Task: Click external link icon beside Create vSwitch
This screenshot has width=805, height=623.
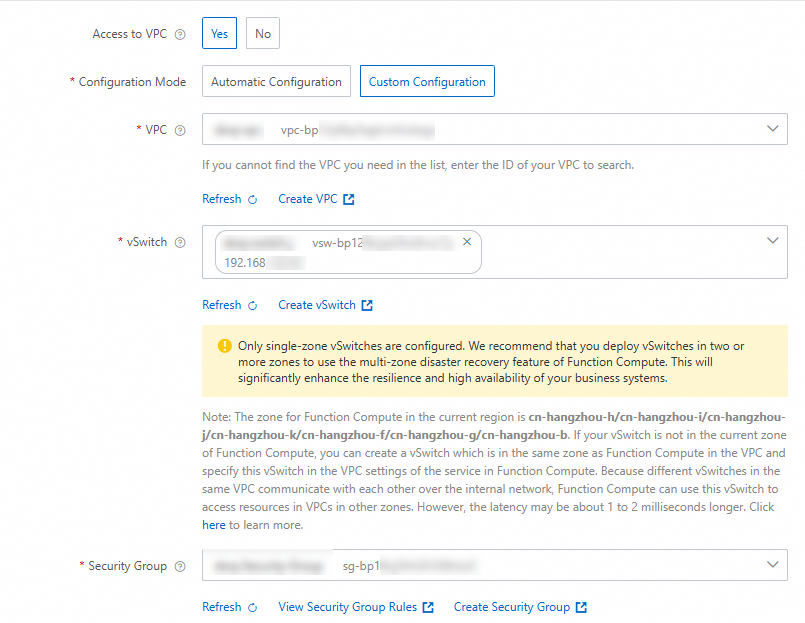Action: tap(367, 305)
